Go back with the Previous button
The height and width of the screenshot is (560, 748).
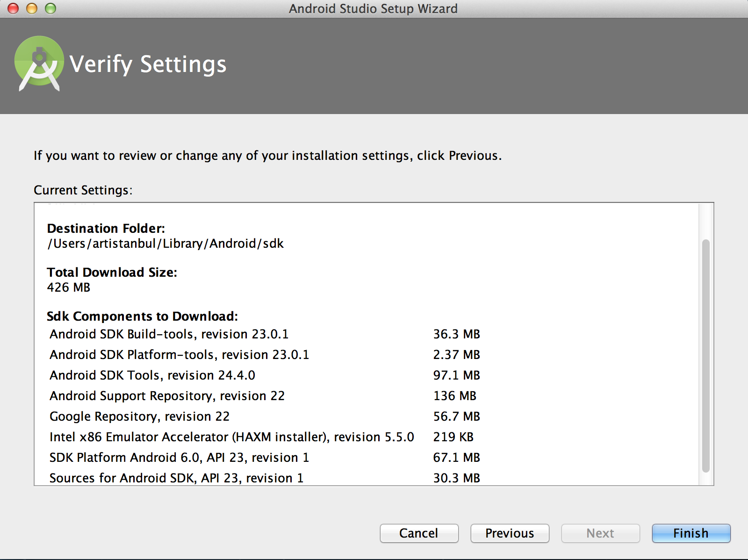510,533
